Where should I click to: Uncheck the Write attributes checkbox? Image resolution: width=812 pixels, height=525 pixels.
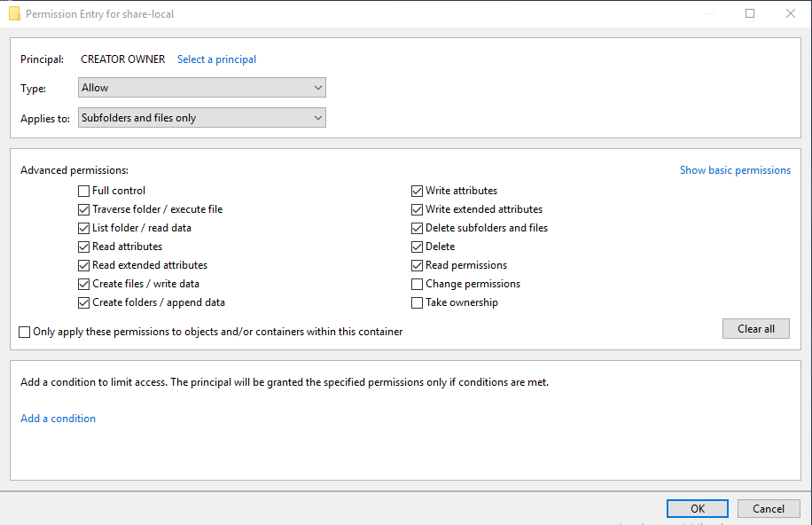pos(418,191)
